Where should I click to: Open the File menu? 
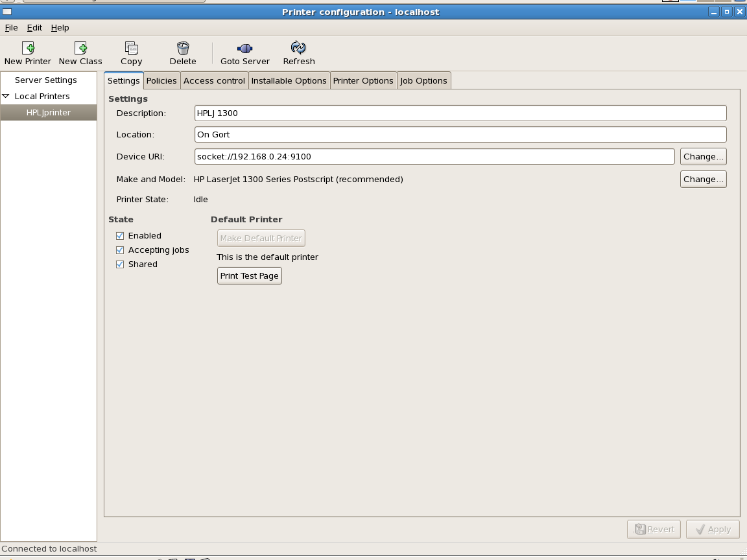pos(11,28)
